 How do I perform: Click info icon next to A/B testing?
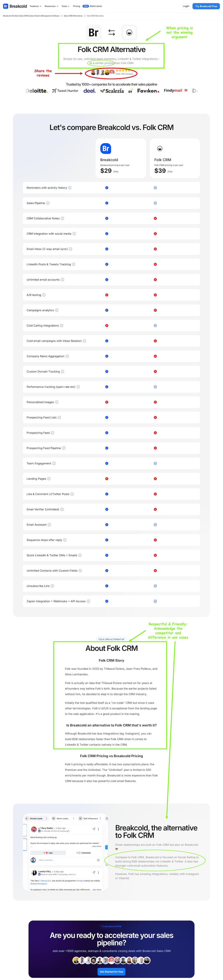tap(44, 295)
